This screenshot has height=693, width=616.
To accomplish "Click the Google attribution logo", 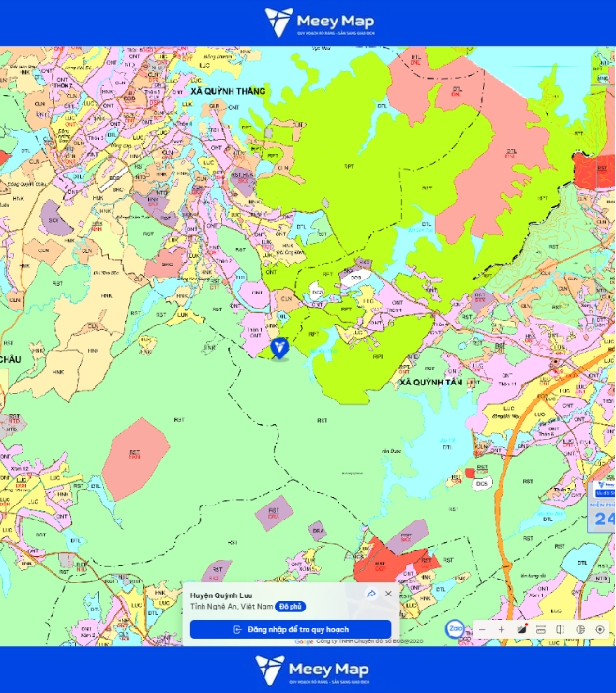I will click(304, 641).
